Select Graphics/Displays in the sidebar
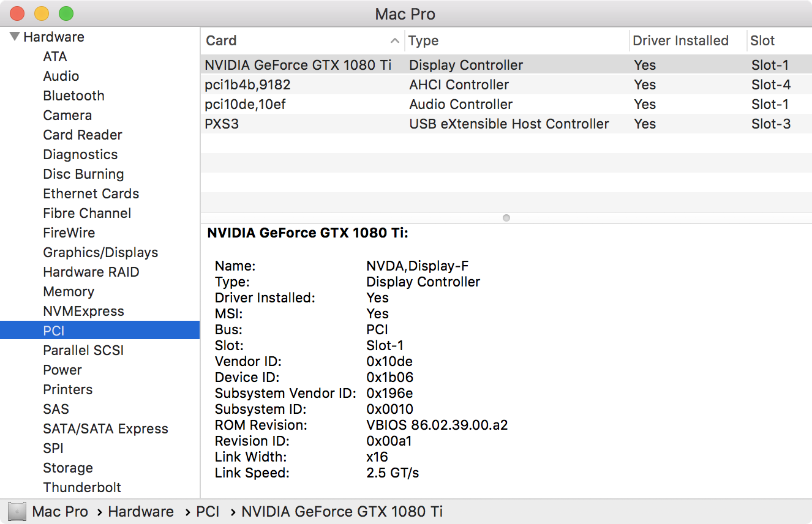The image size is (812, 524). point(100,252)
